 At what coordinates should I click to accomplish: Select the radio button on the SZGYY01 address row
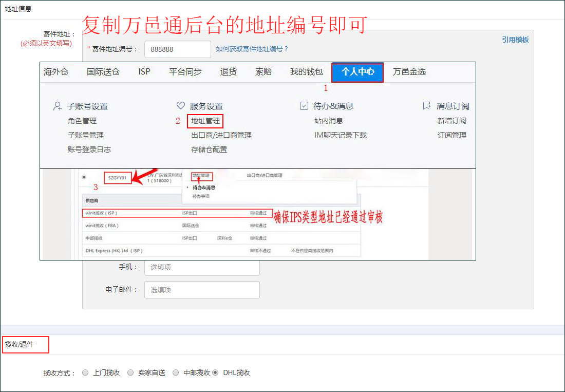(x=84, y=177)
